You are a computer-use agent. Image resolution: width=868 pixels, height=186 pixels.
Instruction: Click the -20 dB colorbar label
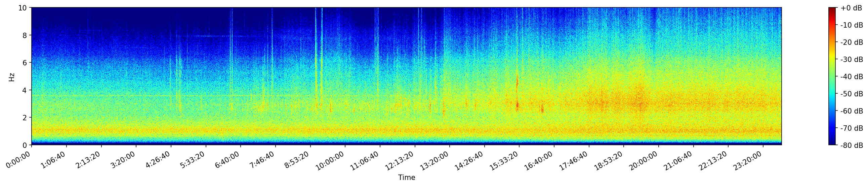[852, 42]
